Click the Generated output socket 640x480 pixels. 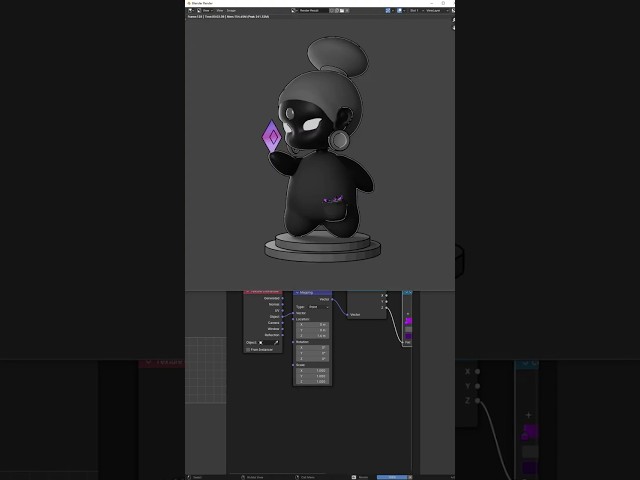click(282, 298)
